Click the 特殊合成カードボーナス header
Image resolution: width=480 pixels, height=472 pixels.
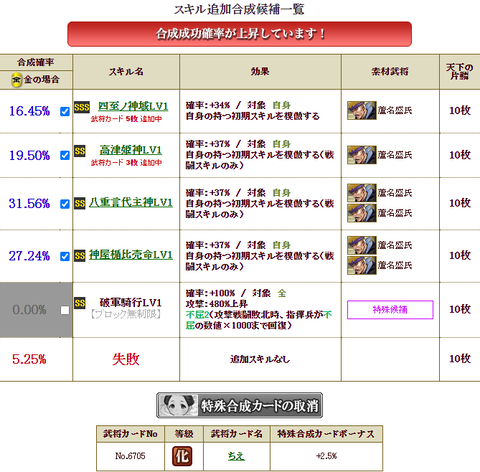coord(326,434)
